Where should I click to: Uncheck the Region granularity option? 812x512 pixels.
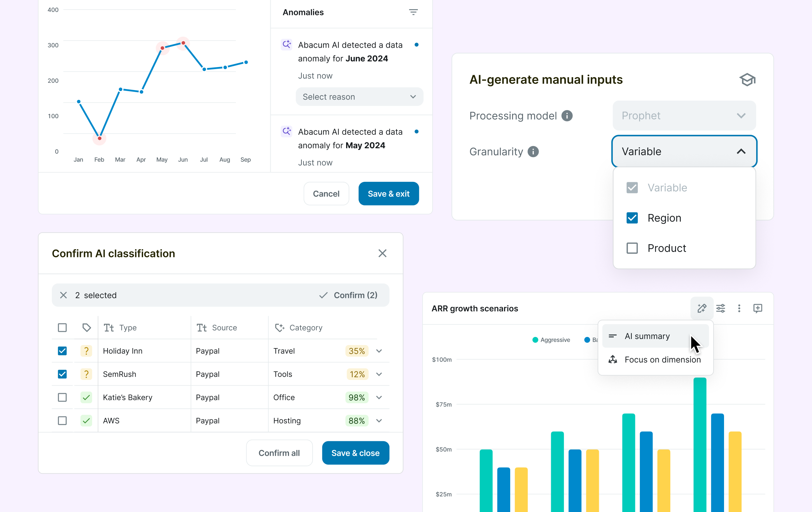(x=632, y=218)
